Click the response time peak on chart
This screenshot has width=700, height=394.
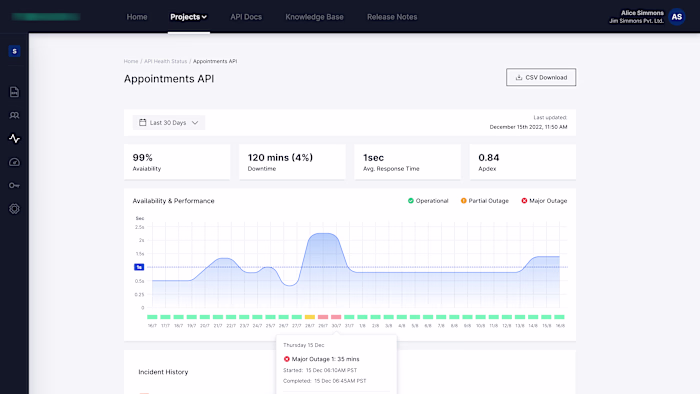click(324, 233)
